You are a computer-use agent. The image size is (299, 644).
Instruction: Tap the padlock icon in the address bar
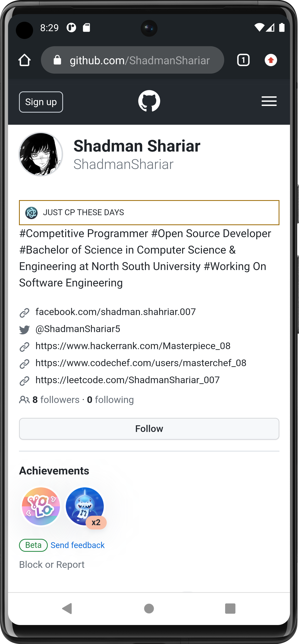[x=57, y=60]
